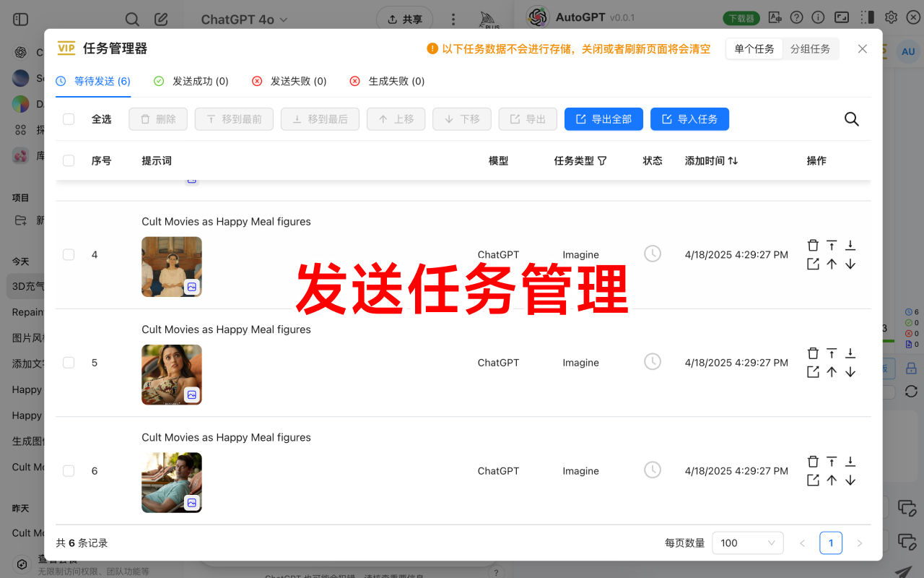The height and width of the screenshot is (578, 924).
Task: Open the thumbnail image of task 6
Action: pyautogui.click(x=171, y=482)
